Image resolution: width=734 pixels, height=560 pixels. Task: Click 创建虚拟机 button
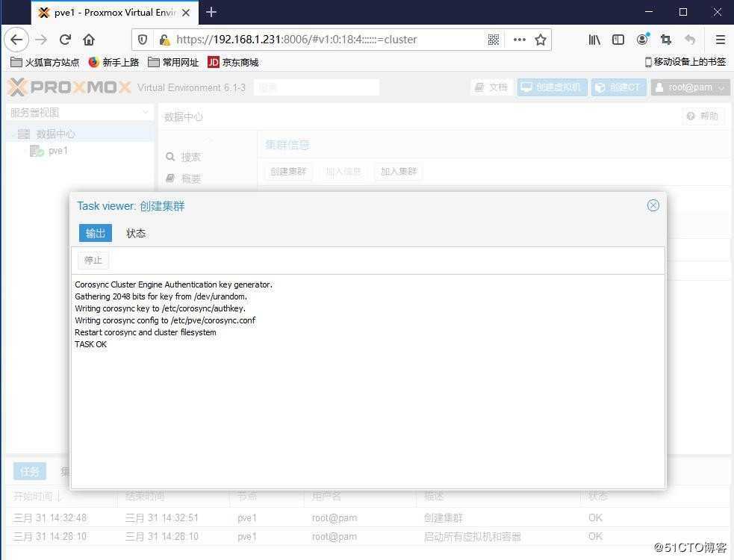(552, 87)
